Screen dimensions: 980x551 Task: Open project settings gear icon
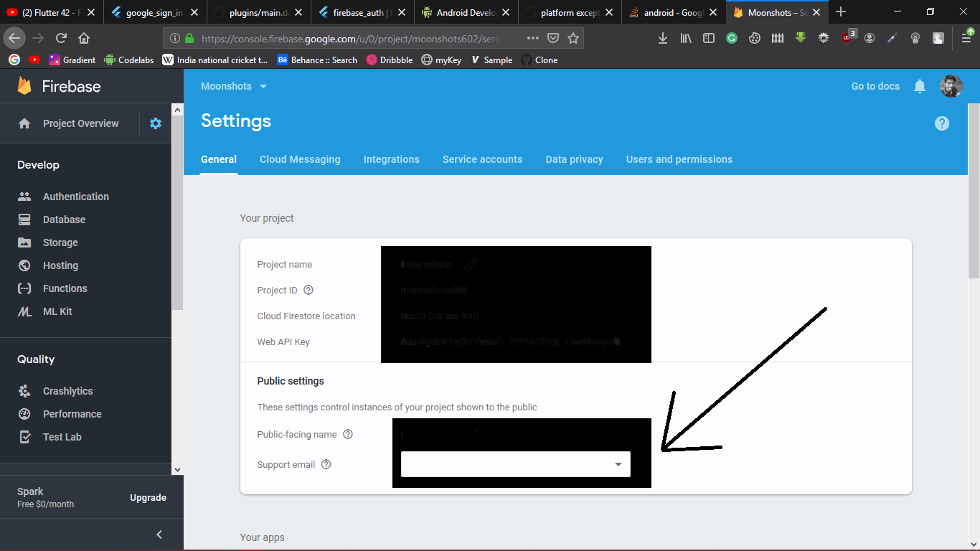pyautogui.click(x=156, y=123)
